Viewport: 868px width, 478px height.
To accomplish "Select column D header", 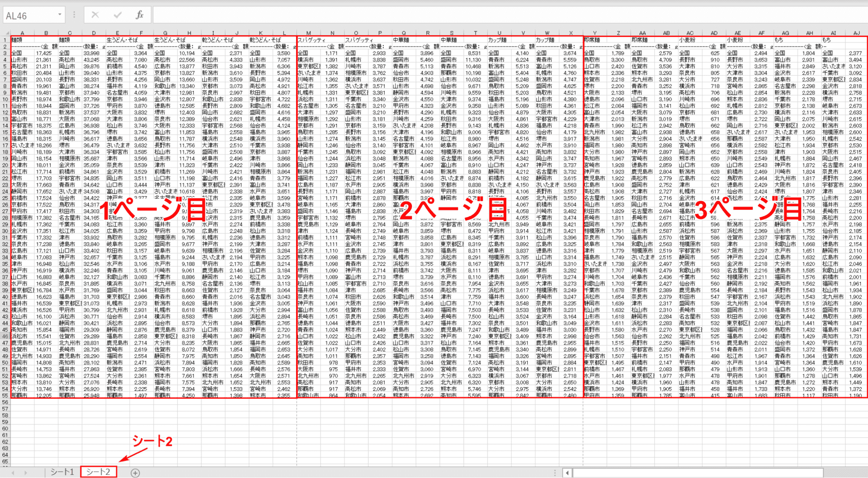I will [x=94, y=33].
